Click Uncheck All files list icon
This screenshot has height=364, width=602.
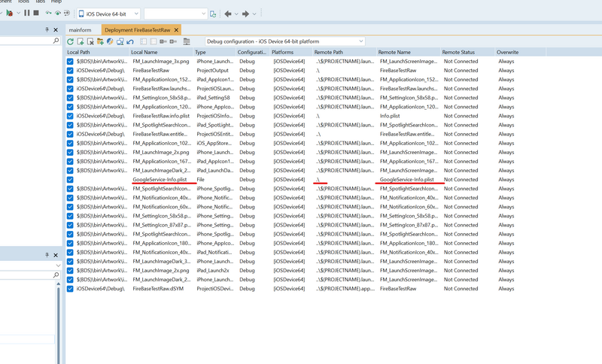[154, 41]
